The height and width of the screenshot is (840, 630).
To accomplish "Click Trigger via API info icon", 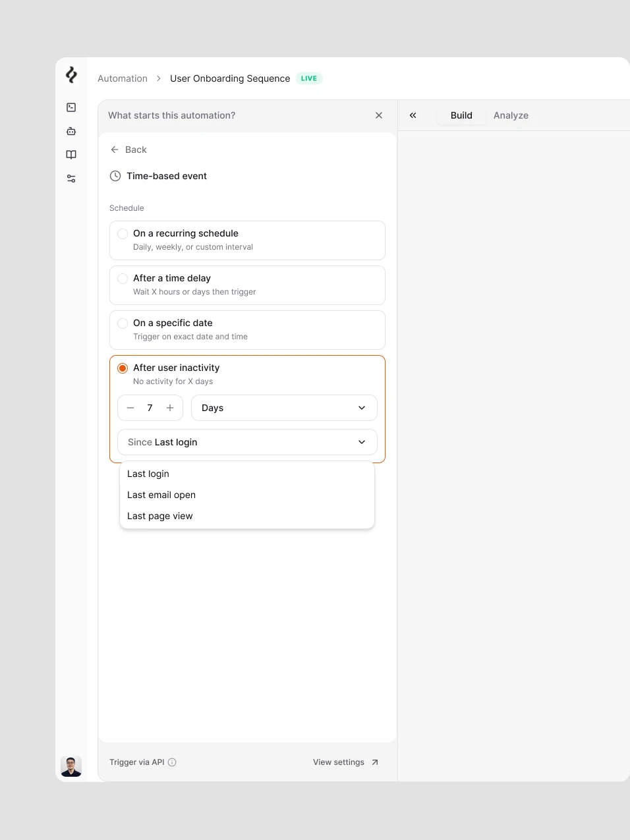I will tap(172, 762).
